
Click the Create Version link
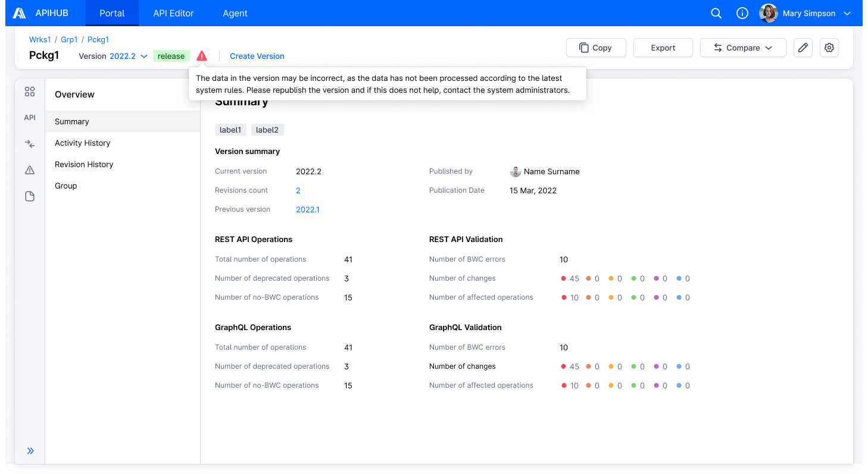(x=257, y=56)
